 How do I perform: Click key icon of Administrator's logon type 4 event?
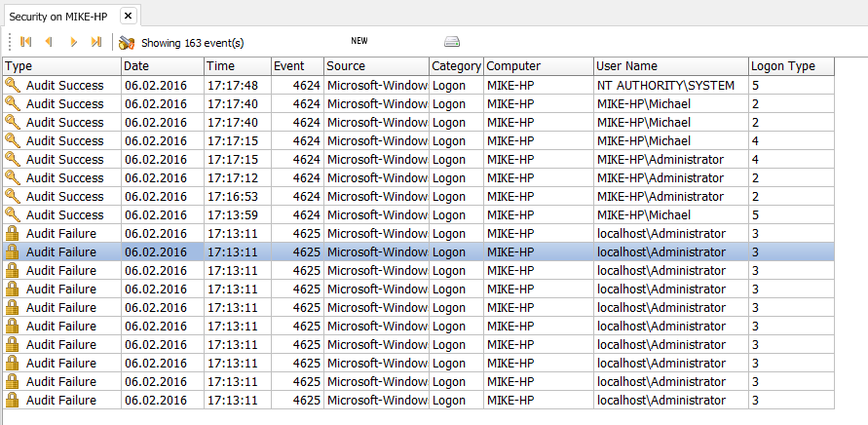click(x=13, y=160)
